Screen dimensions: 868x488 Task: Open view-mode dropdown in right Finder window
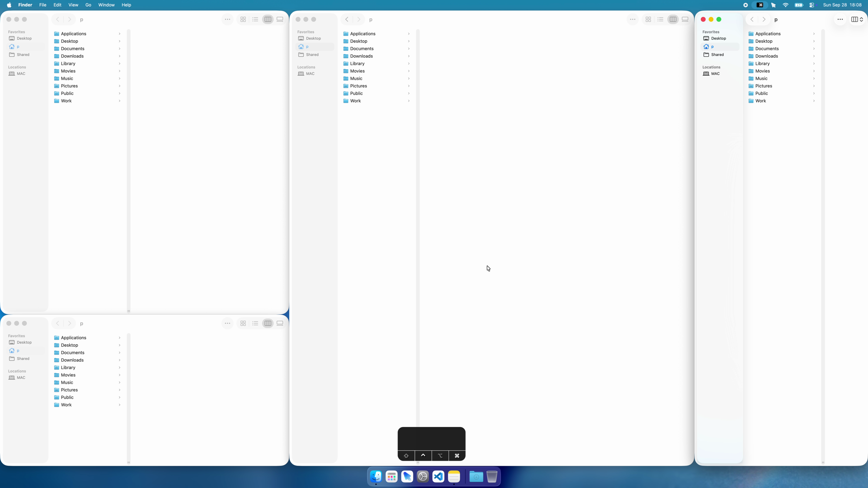(x=857, y=19)
